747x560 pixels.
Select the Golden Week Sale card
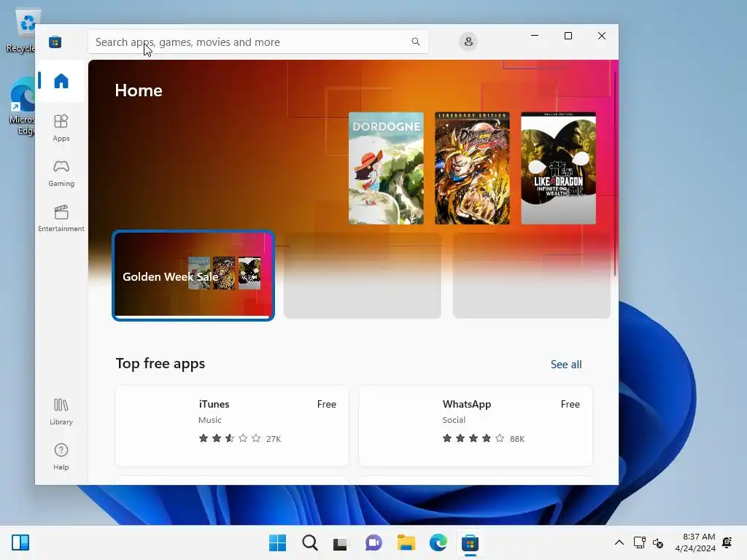coord(193,276)
